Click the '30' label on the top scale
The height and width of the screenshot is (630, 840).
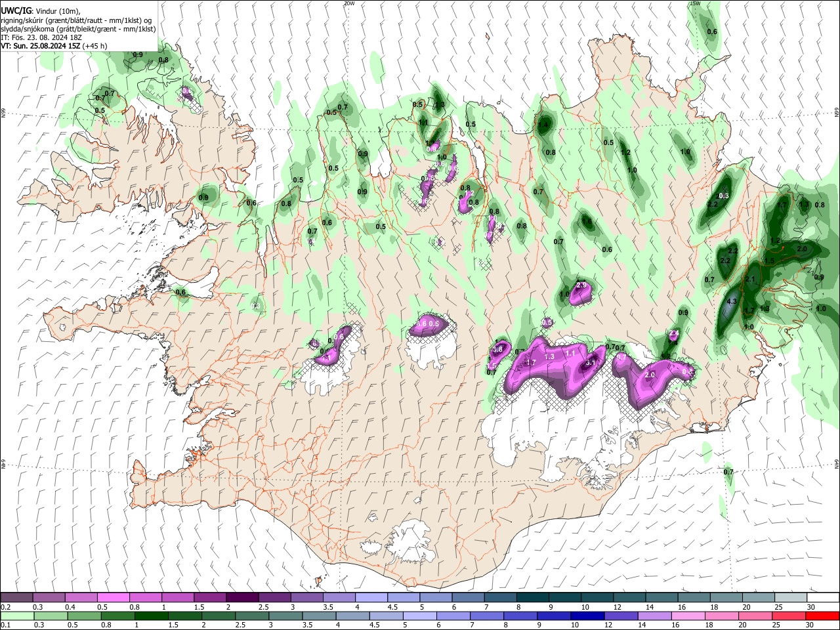coord(811,607)
